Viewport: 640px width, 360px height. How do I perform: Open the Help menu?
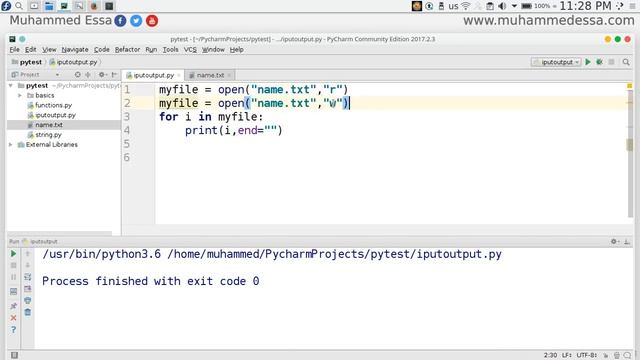pyautogui.click(x=236, y=49)
